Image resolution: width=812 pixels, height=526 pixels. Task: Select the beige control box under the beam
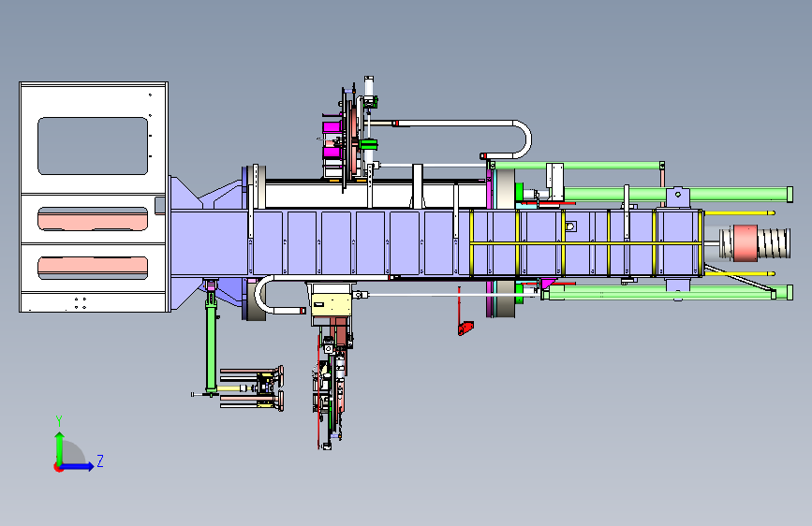click(x=331, y=304)
